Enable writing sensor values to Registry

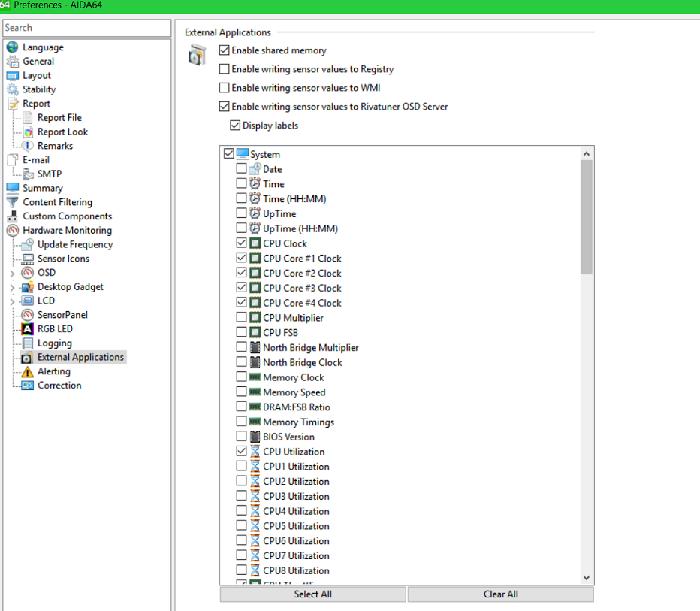pyautogui.click(x=224, y=69)
